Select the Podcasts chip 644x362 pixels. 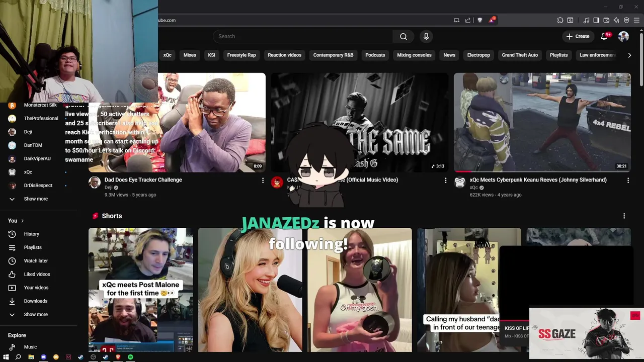tap(375, 55)
